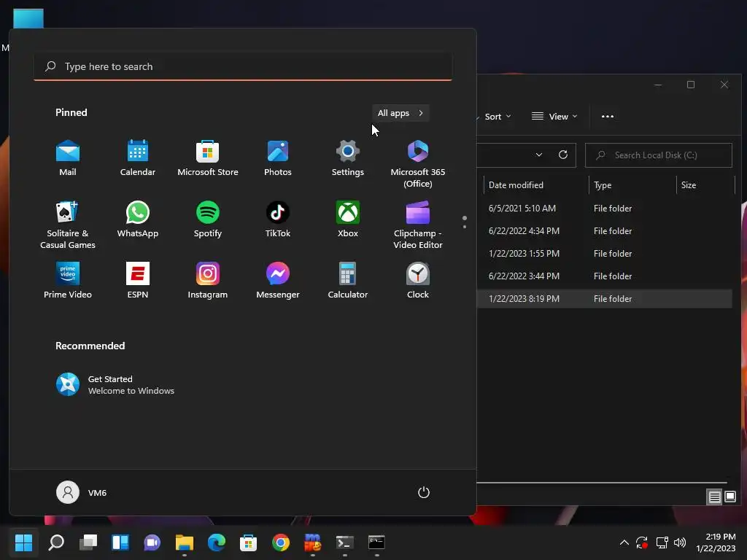Open the Get Started recommended item

coord(115,385)
